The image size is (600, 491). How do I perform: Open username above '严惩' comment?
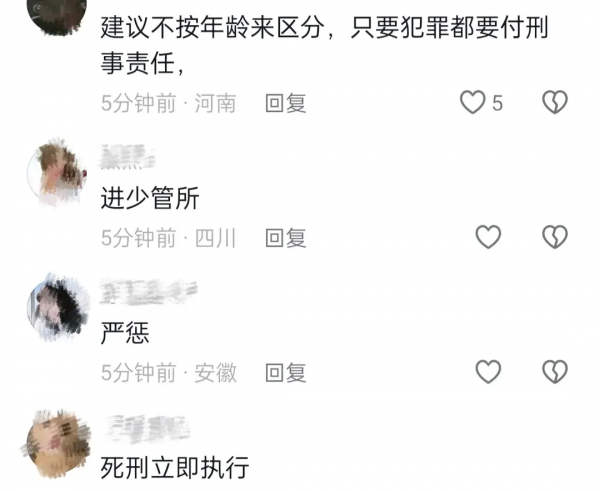pyautogui.click(x=148, y=292)
